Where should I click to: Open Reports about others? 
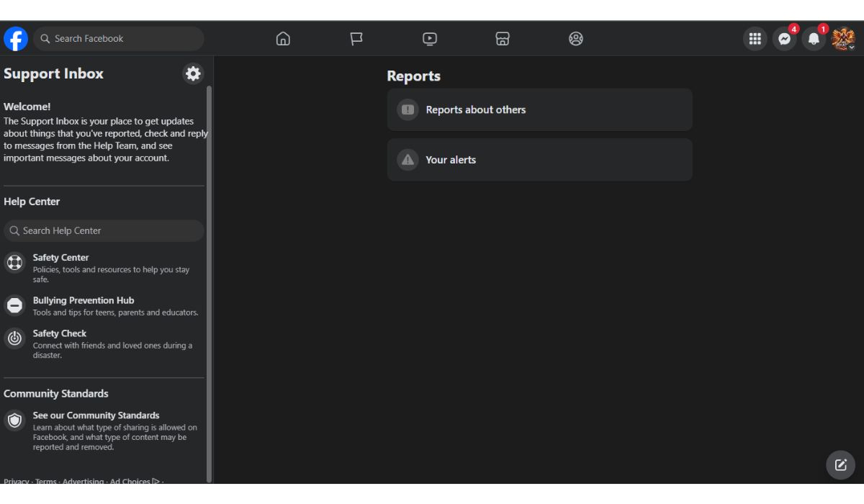click(540, 109)
